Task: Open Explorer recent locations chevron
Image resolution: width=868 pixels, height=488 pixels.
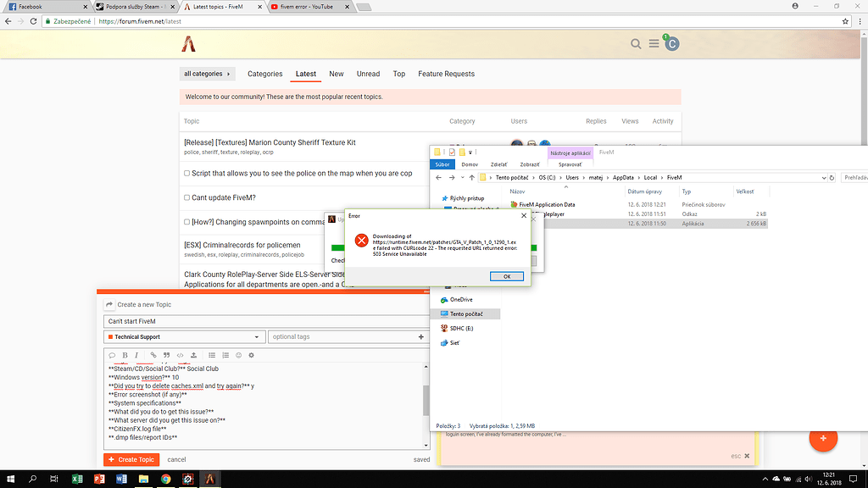Action: point(462,178)
